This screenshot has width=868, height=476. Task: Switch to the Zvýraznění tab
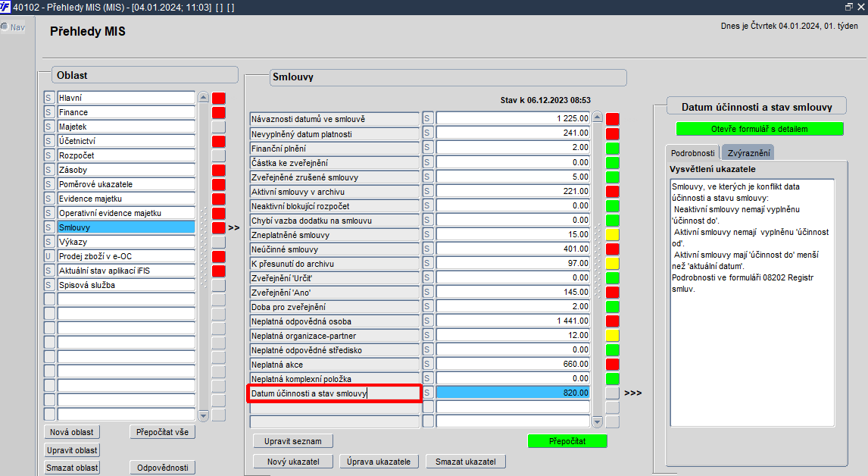pos(748,153)
